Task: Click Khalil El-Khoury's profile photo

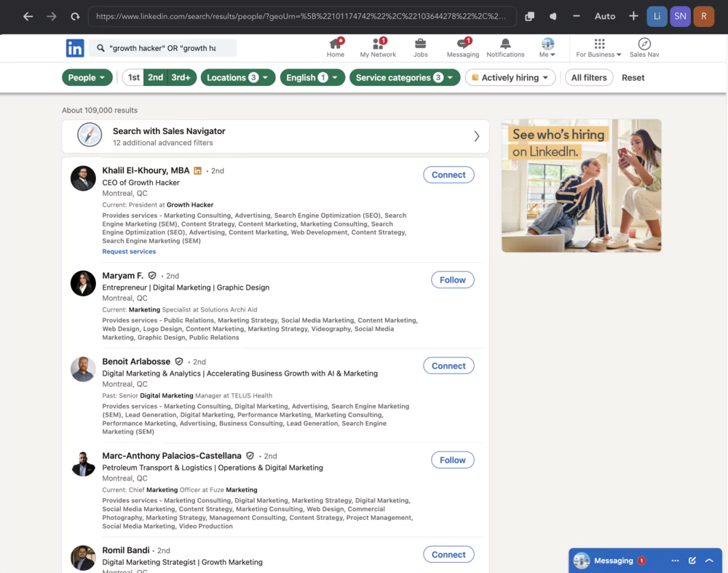Action: click(83, 178)
